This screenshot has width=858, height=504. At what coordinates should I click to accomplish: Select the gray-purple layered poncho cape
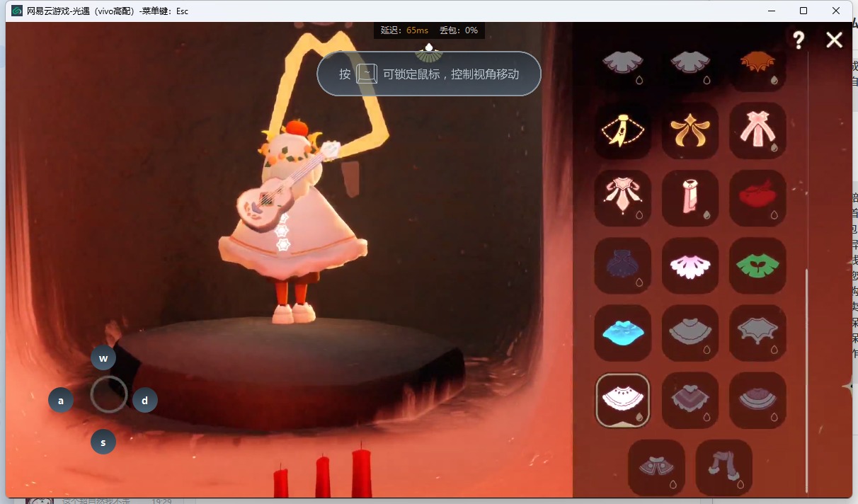(x=690, y=401)
